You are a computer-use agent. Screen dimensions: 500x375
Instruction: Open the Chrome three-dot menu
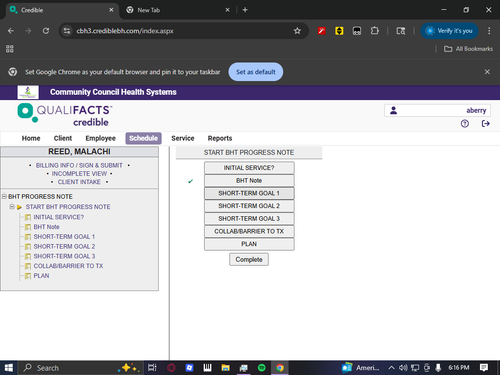(x=489, y=31)
